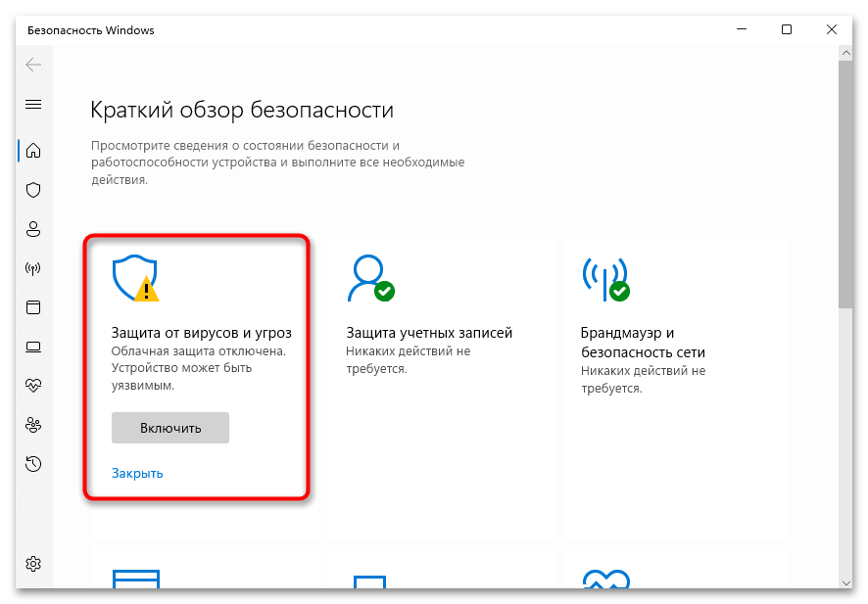868x604 pixels.
Task: Click the account protection person icon with checkmark
Action: [371, 278]
